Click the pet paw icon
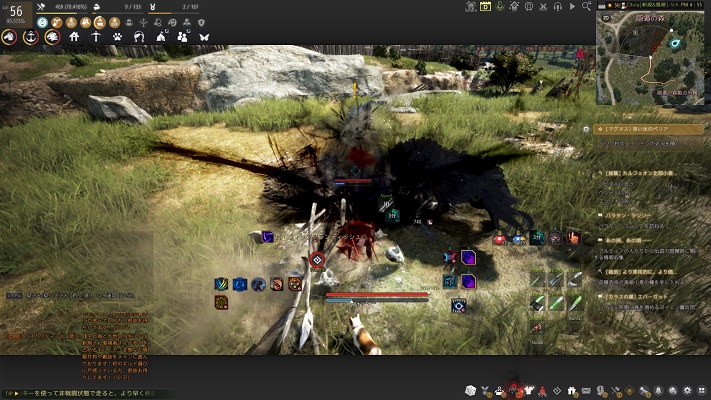This screenshot has width=711, height=400. tap(117, 37)
